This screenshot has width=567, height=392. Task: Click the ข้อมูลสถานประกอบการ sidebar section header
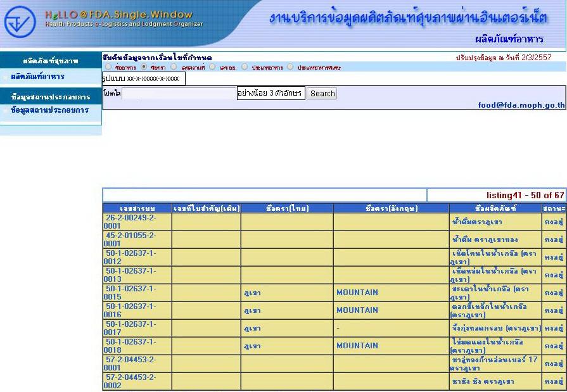click(x=51, y=97)
